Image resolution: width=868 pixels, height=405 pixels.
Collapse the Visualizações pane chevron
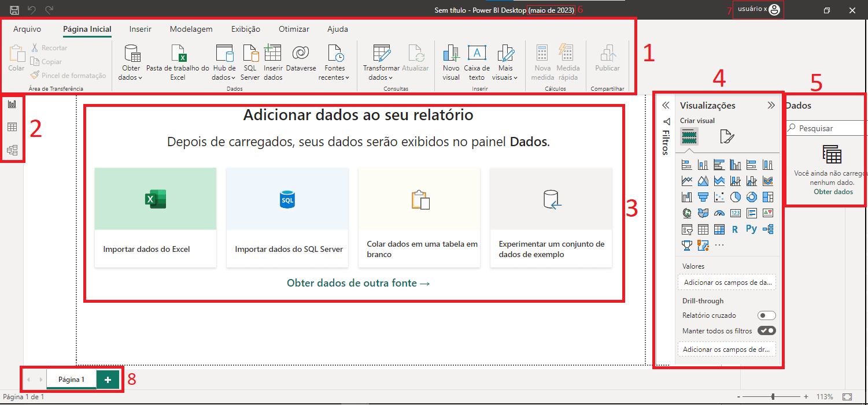point(771,105)
